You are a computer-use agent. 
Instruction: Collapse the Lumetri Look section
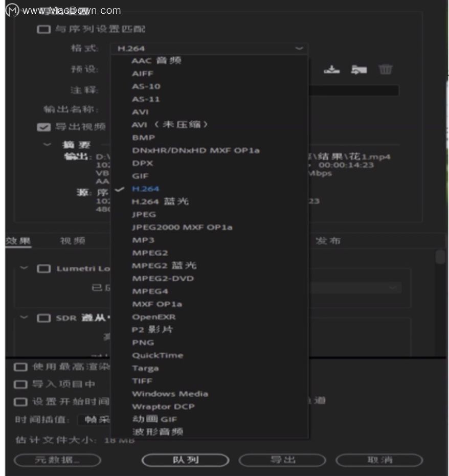[24, 268]
